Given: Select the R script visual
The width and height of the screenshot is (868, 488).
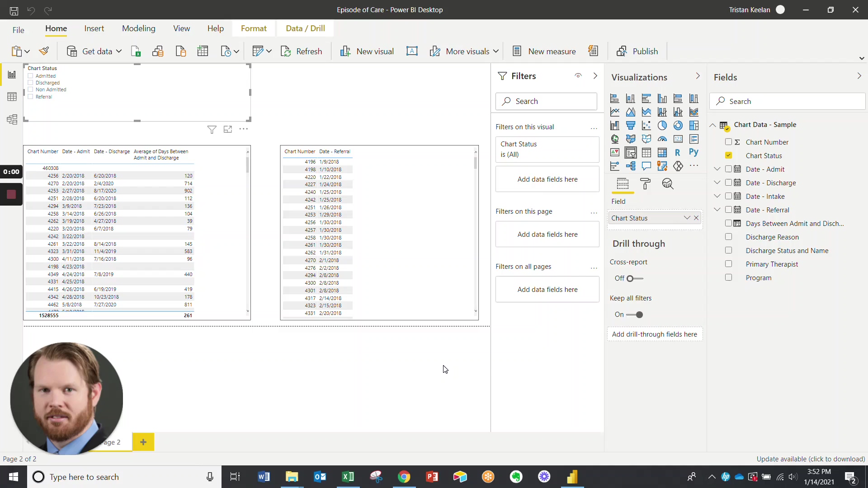Looking at the screenshot, I should click(677, 152).
